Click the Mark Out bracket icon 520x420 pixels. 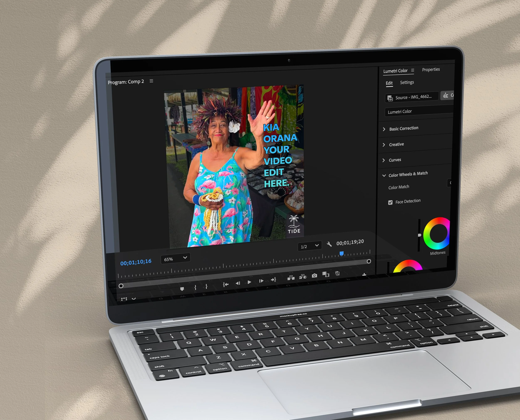pyautogui.click(x=206, y=286)
